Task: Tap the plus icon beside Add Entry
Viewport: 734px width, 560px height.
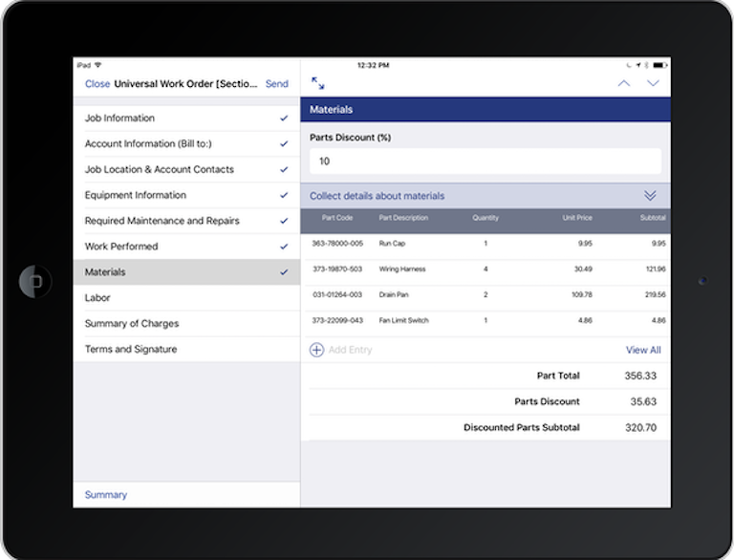Action: click(x=316, y=350)
